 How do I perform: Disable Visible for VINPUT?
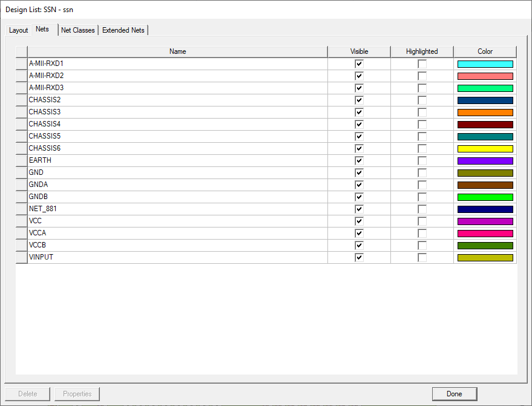(x=359, y=257)
